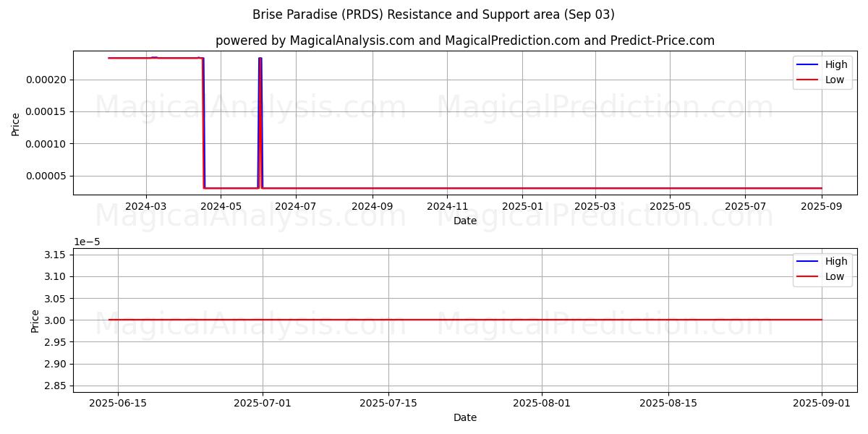The width and height of the screenshot is (868, 434).
Task: Click the chart title 'Brise Paradise (PRDS) Resistance and Support area (Sep 03)'
Action: (433, 14)
